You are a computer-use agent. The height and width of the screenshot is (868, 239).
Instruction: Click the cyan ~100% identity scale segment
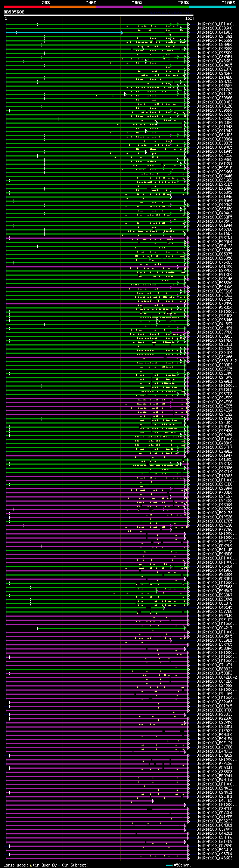(x=212, y=7)
